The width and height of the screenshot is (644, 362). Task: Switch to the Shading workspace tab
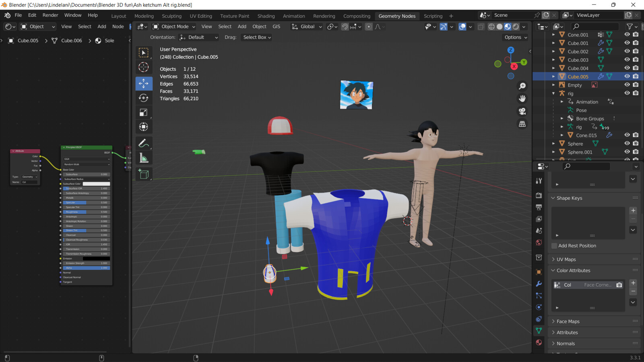266,16
